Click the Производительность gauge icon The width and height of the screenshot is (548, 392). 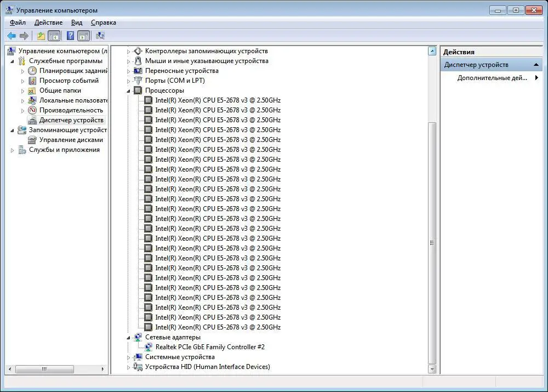(x=32, y=110)
